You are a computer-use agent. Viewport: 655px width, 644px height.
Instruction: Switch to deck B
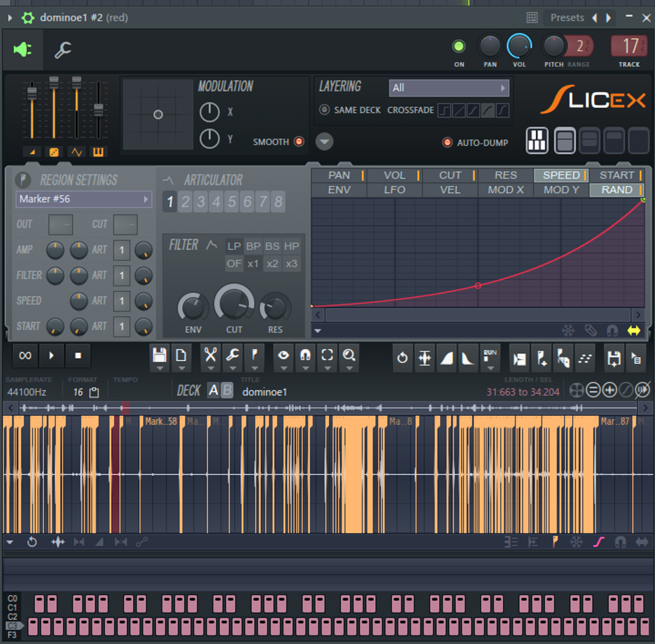tap(227, 390)
